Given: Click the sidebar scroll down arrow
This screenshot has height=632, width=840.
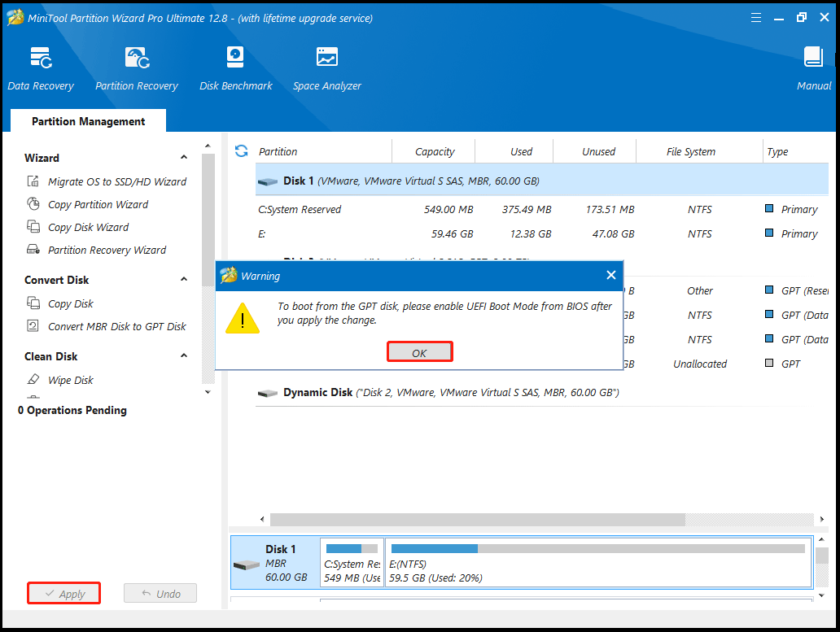Looking at the screenshot, I should tap(208, 392).
